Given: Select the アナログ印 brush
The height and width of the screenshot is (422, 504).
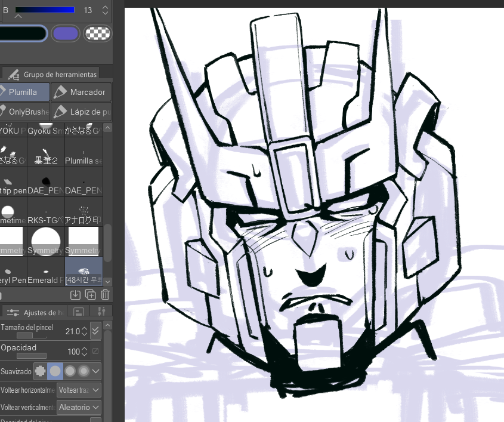Looking at the screenshot, I should 84,212.
